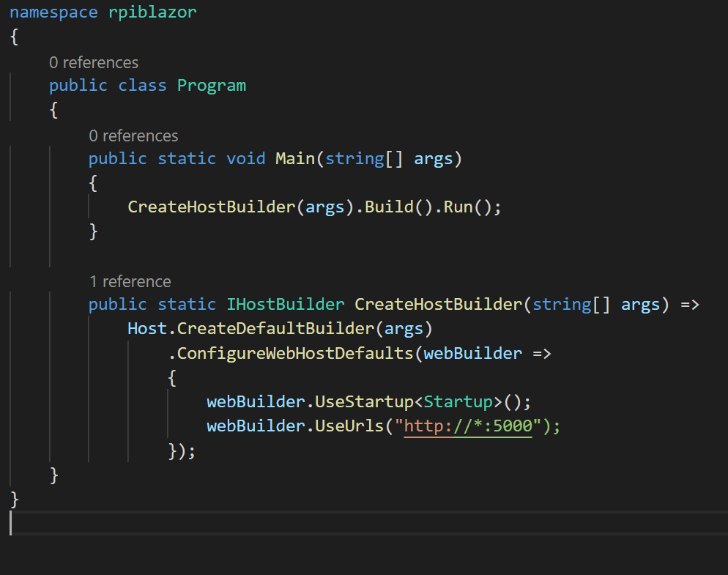
Task: Click the 'Main' method name
Action: pos(295,159)
